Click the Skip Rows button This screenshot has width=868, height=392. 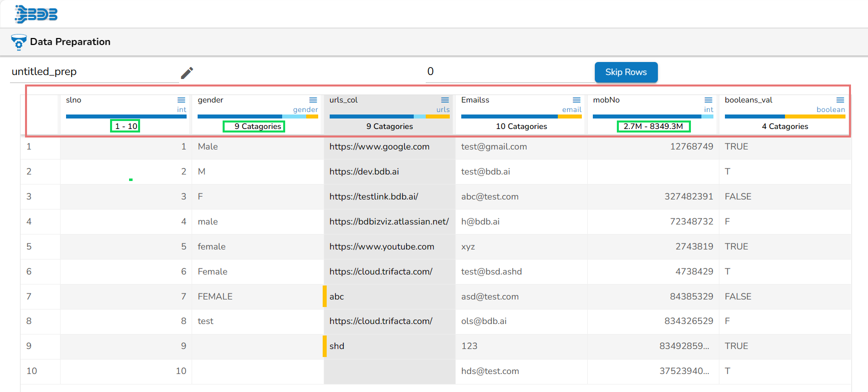626,72
